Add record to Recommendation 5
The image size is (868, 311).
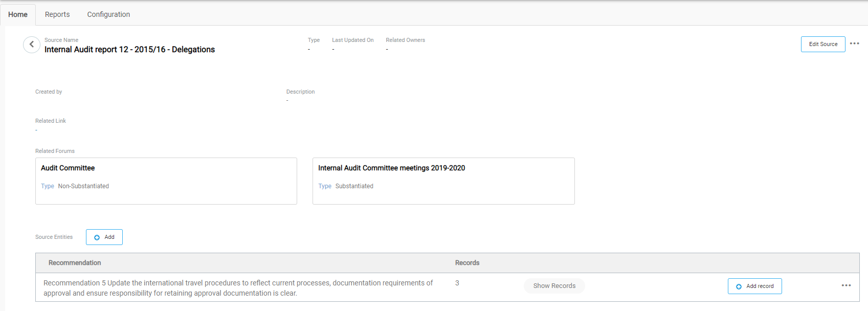(755, 286)
